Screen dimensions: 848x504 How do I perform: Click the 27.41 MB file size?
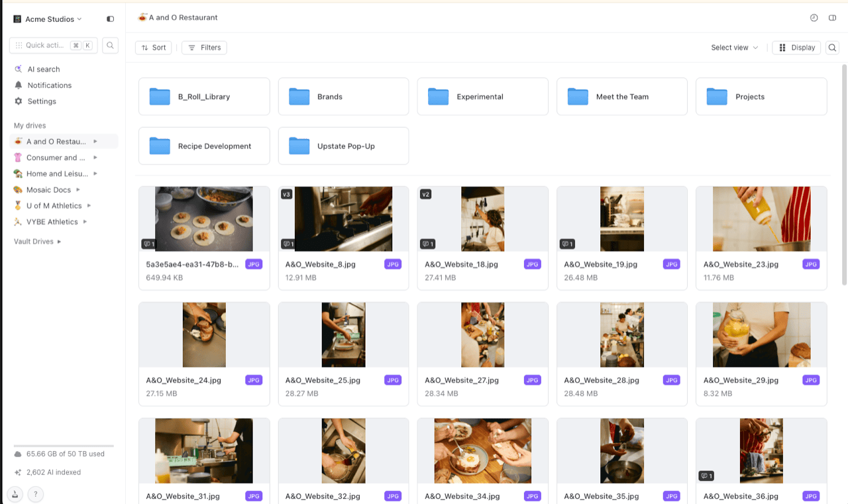tap(440, 277)
